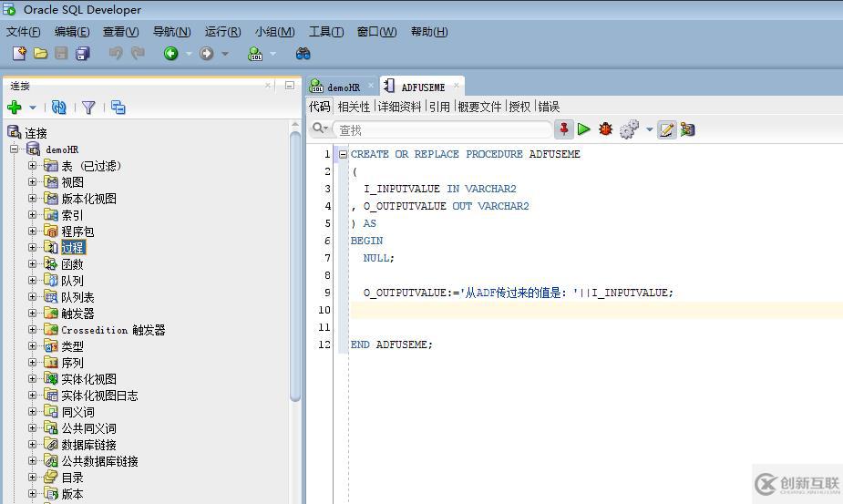843x504 pixels.
Task: Open SQL worksheet toolbar icon
Action: [x=255, y=53]
